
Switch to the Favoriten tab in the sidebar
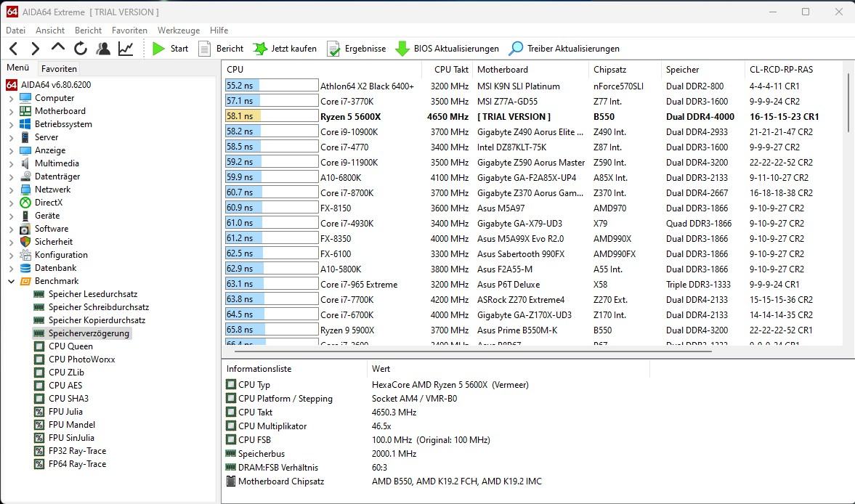[59, 69]
